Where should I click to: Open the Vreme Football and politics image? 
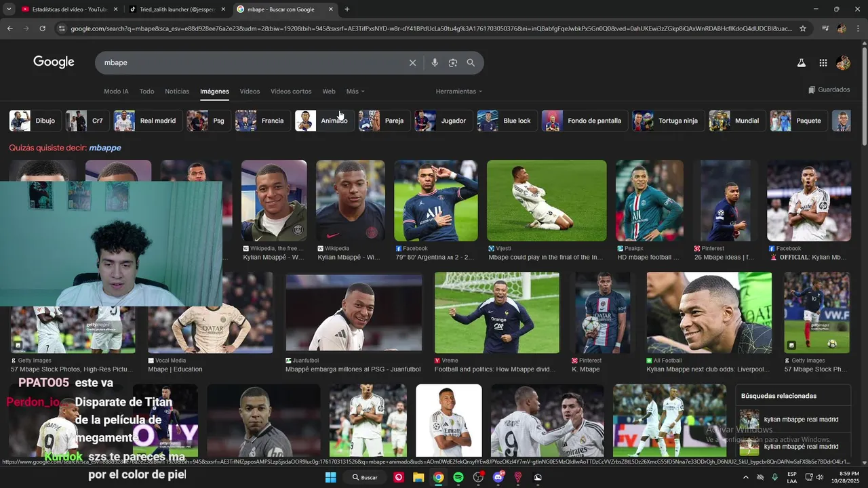tap(497, 312)
